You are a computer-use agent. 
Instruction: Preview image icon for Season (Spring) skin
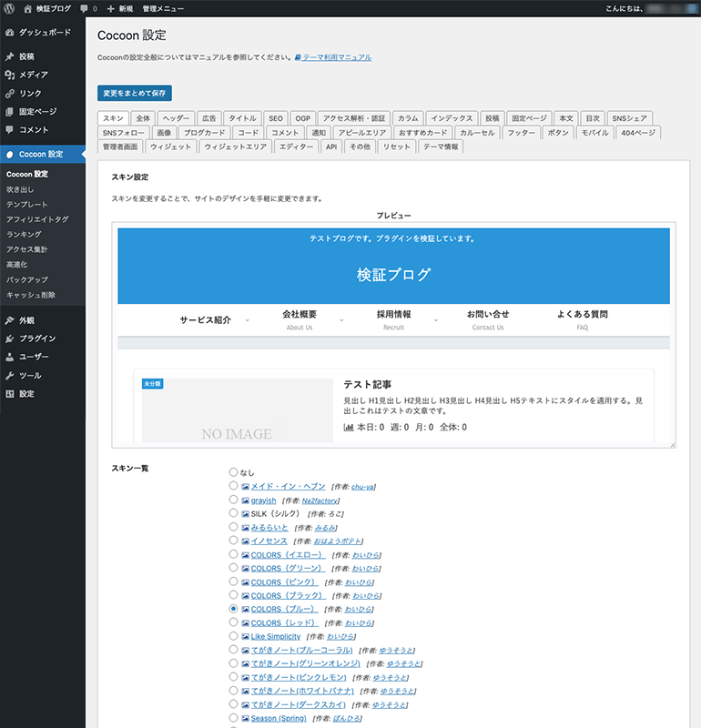click(245, 719)
